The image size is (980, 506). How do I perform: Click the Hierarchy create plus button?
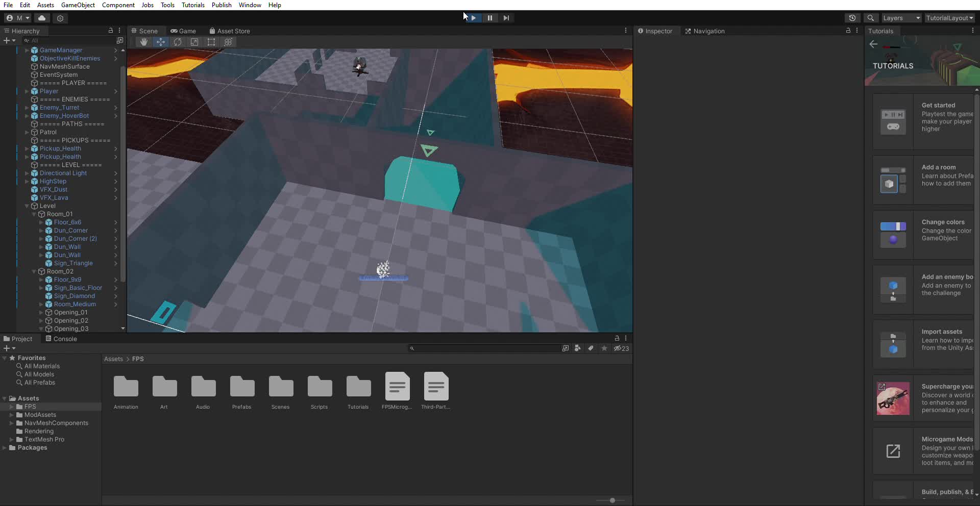pyautogui.click(x=9, y=40)
